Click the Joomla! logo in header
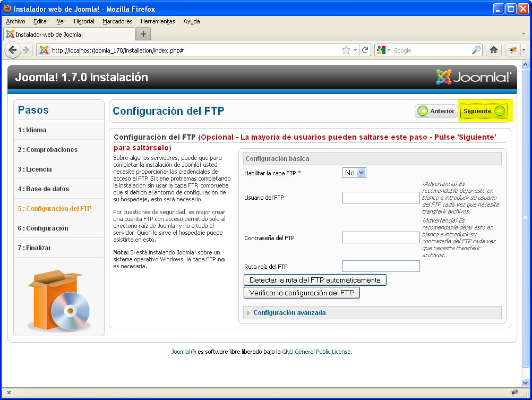Viewport: 532px width, 400px height. click(474, 77)
